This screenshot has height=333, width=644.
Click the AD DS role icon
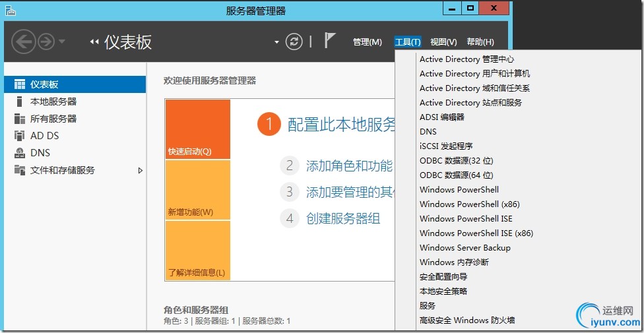[19, 136]
